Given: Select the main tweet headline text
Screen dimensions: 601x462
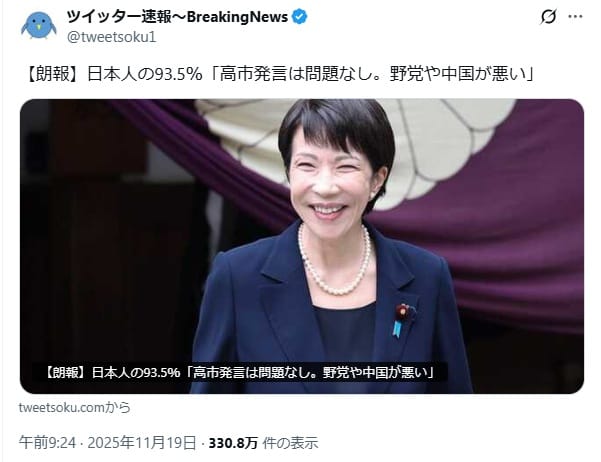Looking at the screenshot, I should coord(279,74).
